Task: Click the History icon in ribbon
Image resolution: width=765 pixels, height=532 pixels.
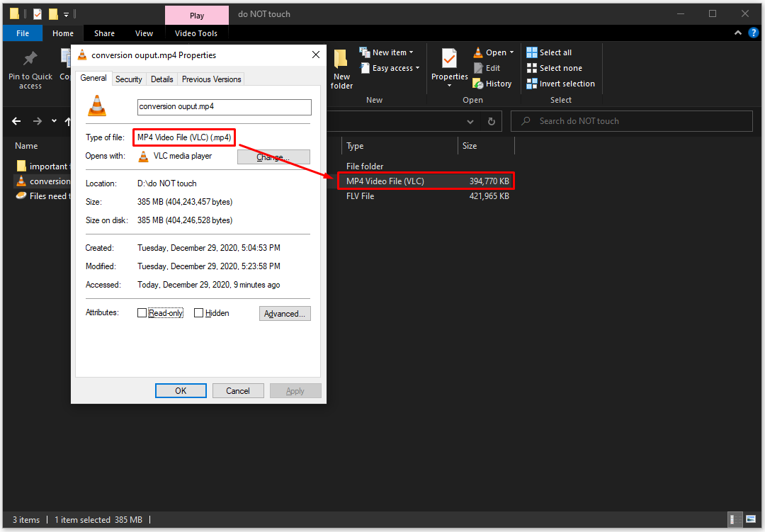Action: [478, 84]
